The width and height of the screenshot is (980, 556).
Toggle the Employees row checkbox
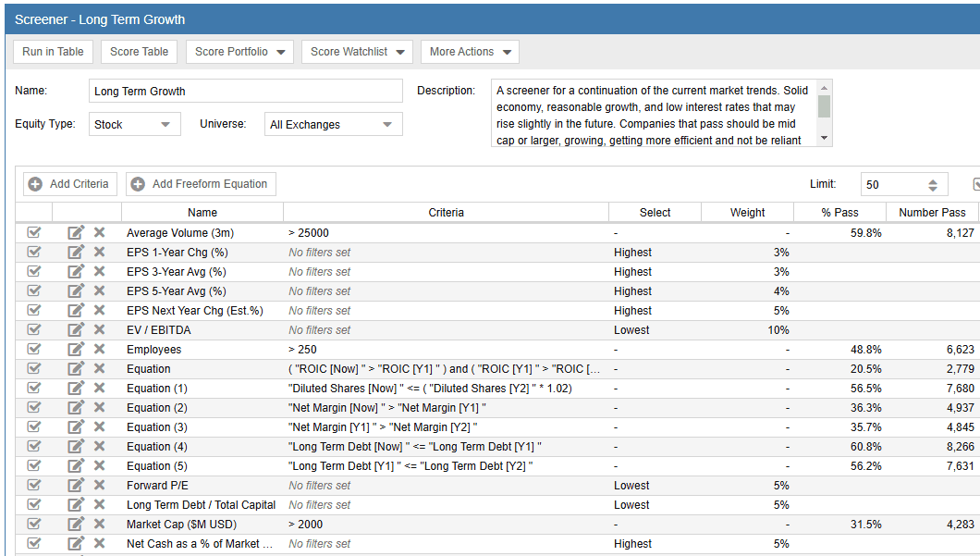point(34,349)
